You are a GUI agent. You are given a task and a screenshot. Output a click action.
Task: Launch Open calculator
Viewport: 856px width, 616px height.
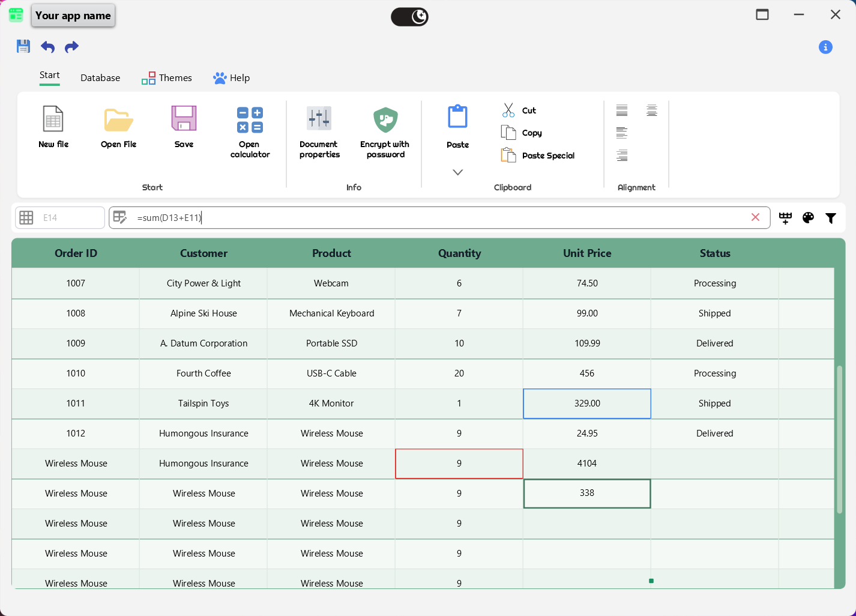click(250, 132)
